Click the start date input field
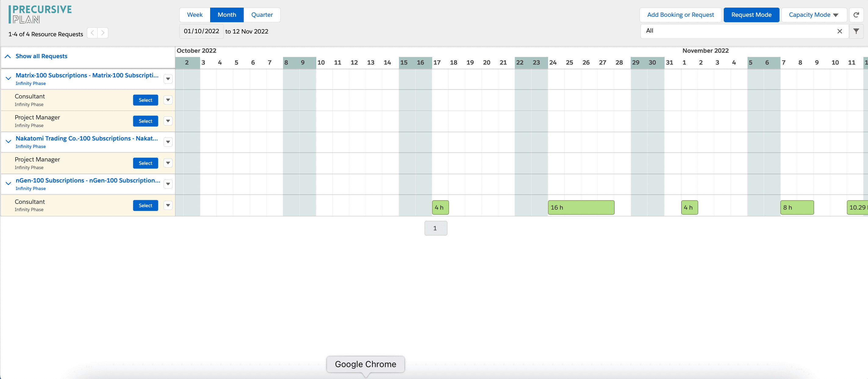 click(x=202, y=31)
